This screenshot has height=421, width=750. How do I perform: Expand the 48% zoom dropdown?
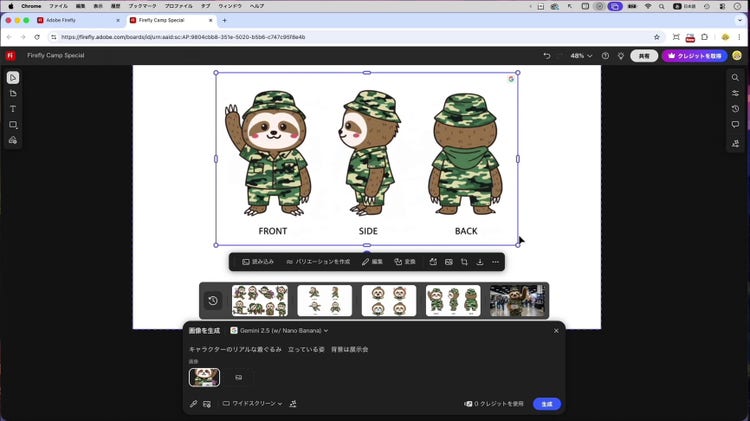coord(581,56)
